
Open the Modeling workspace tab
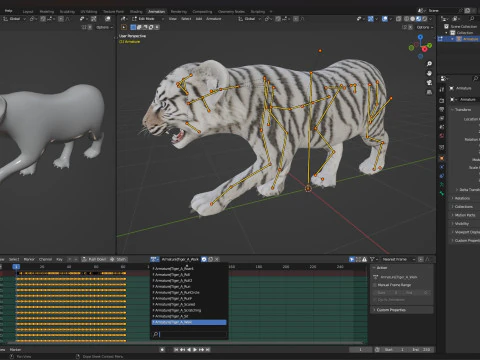click(47, 12)
